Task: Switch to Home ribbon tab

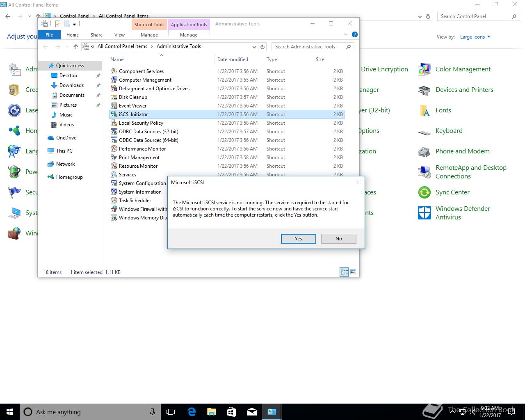Action: [x=73, y=35]
